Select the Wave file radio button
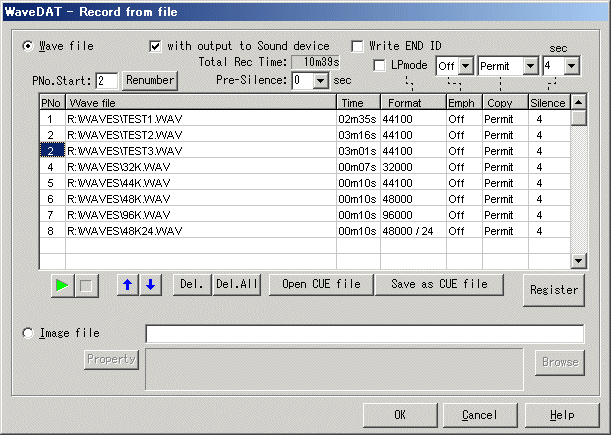611x435 pixels. [x=28, y=46]
